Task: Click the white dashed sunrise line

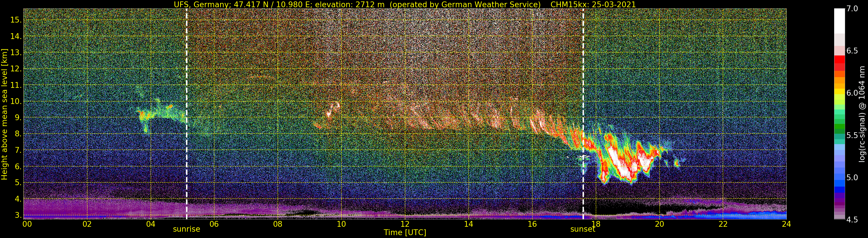Action: [x=187, y=114]
